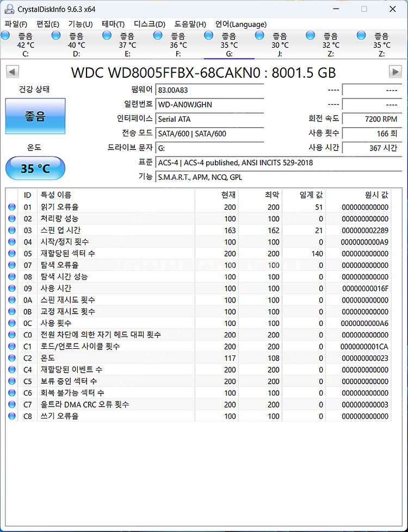
Task: Click raw value 00000000016F
Action: [x=365, y=289]
